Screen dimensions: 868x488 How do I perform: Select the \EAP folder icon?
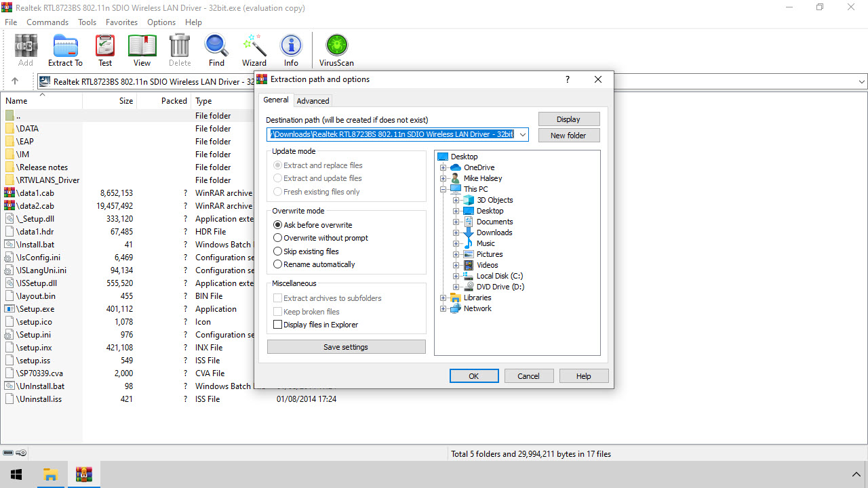click(9, 141)
